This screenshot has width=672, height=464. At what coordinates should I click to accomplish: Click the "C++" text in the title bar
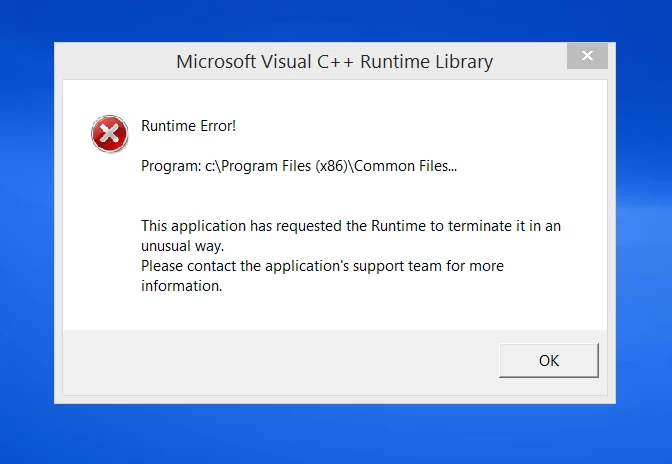click(x=336, y=62)
